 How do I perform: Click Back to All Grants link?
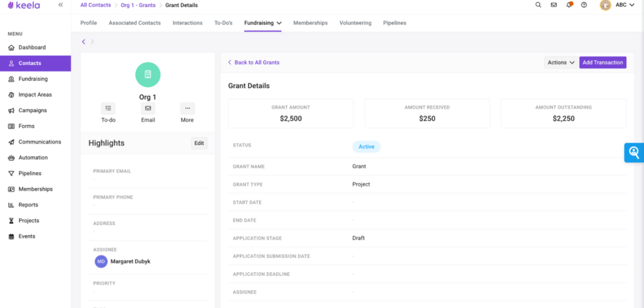tap(254, 62)
